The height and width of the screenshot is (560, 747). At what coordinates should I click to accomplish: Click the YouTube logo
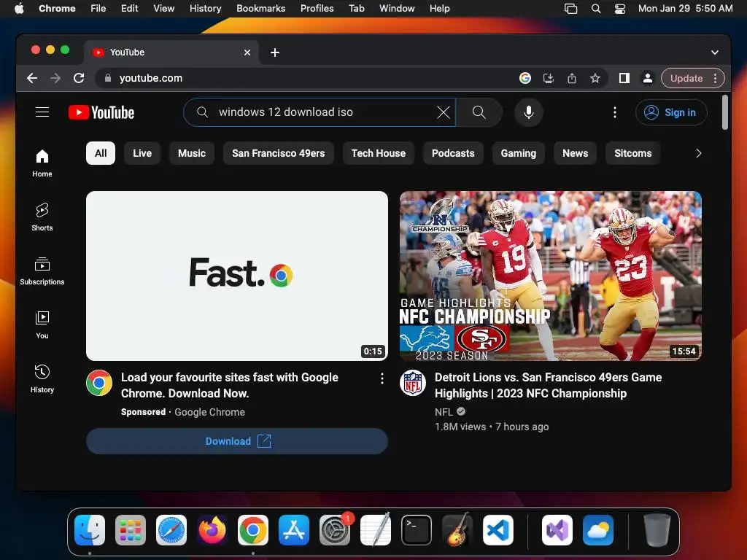(101, 112)
